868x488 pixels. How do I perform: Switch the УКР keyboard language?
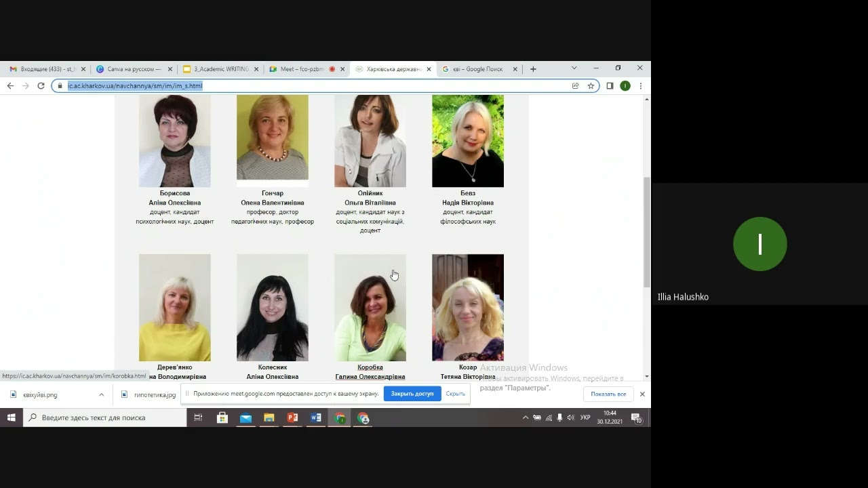click(585, 418)
